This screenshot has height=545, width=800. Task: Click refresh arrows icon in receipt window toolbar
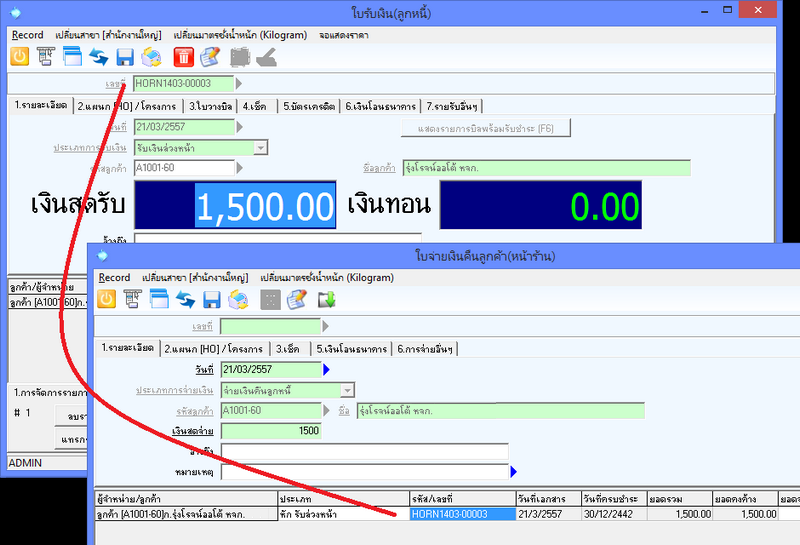pos(98,57)
